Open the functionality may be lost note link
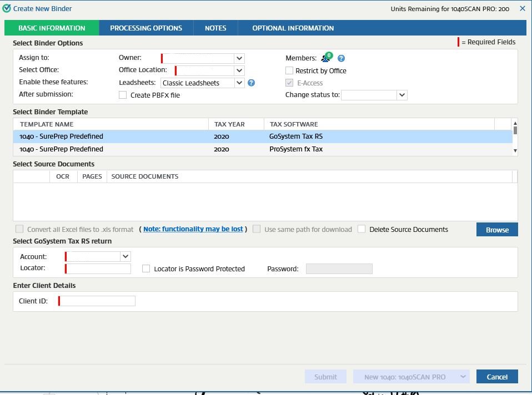This screenshot has height=395, width=532. [x=193, y=229]
